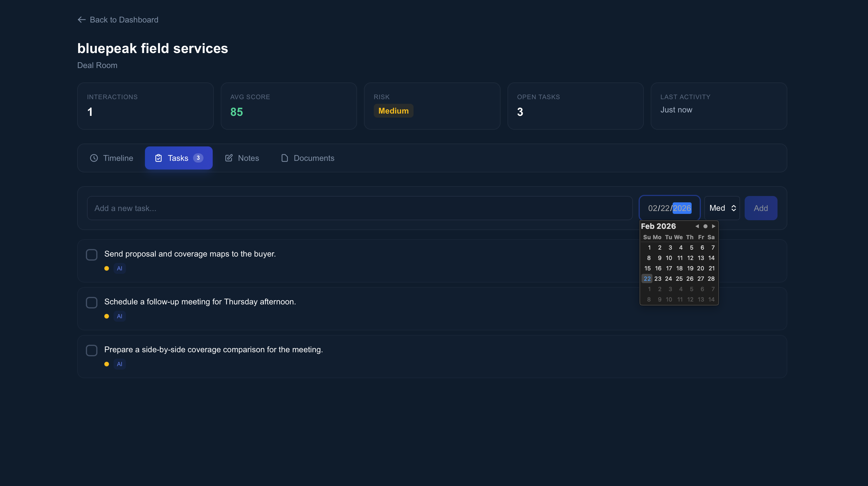Image resolution: width=868 pixels, height=486 pixels.
Task: Click the calendar today dot button
Action: [x=705, y=226]
